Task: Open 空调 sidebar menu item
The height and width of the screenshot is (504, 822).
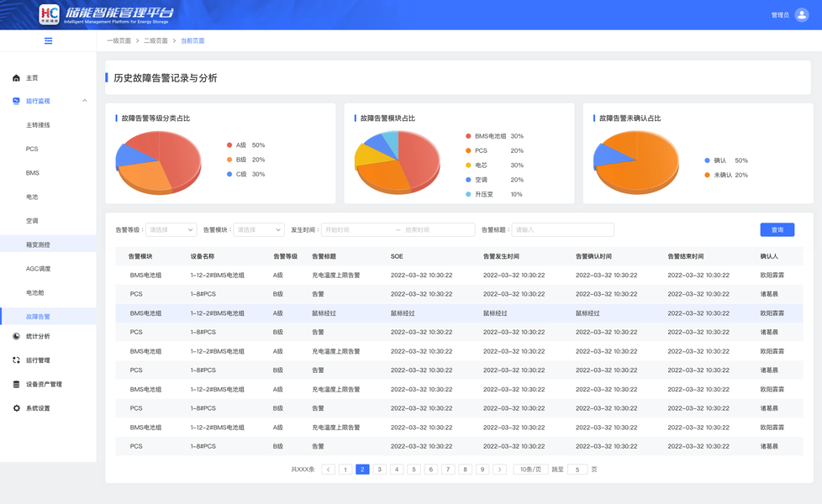Action: (x=32, y=221)
